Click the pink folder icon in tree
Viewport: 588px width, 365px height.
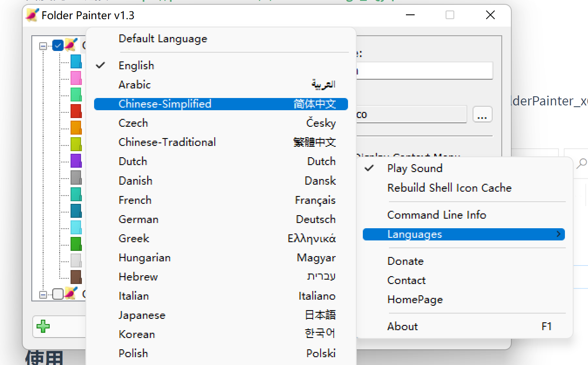[x=76, y=78]
